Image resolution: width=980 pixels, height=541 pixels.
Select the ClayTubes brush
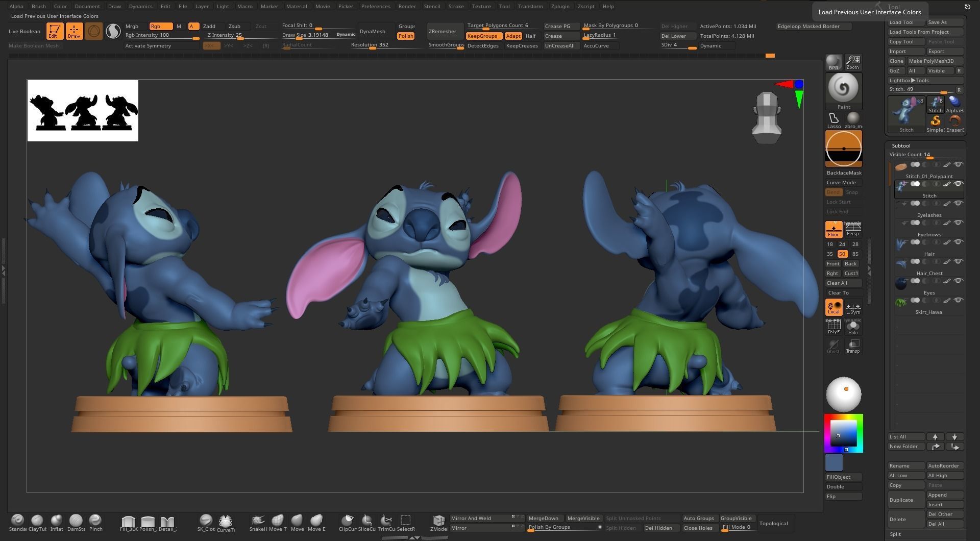tap(37, 523)
